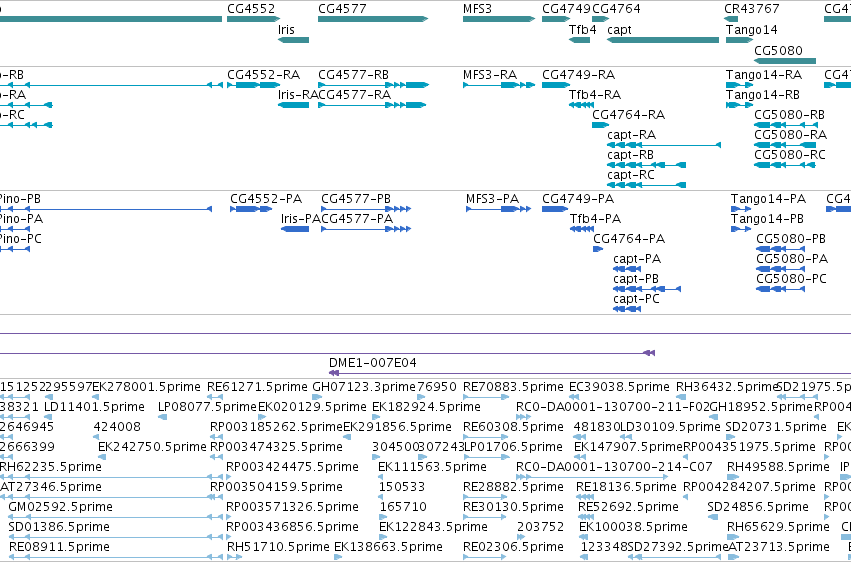Image resolution: width=851 pixels, height=562 pixels.
Task: Select the CG4749 gene feature
Action: pos(556,19)
